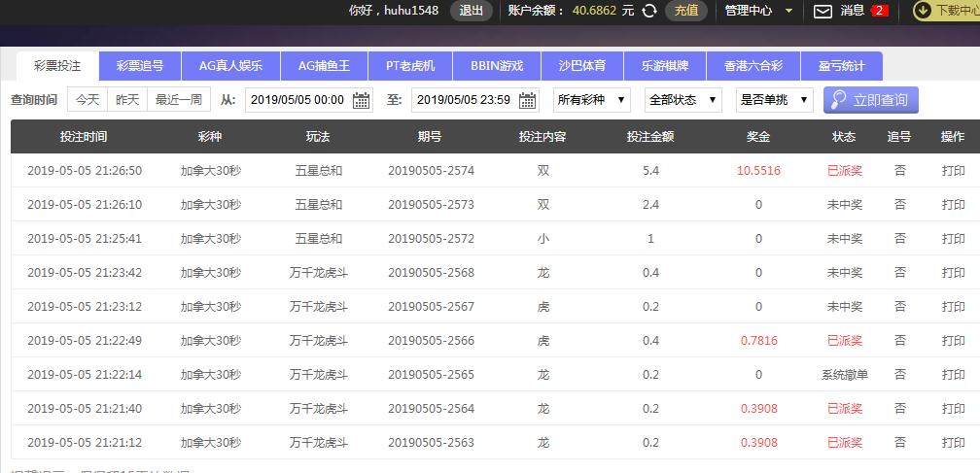Click the 消息 messages link
Viewport: 980px width, 473px height.
(x=853, y=11)
